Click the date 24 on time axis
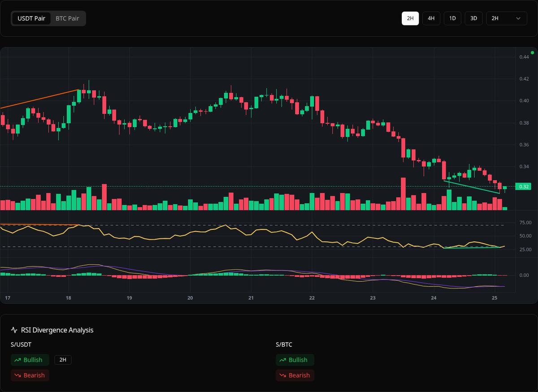Viewport: 538px width, 392px height. (x=434, y=298)
